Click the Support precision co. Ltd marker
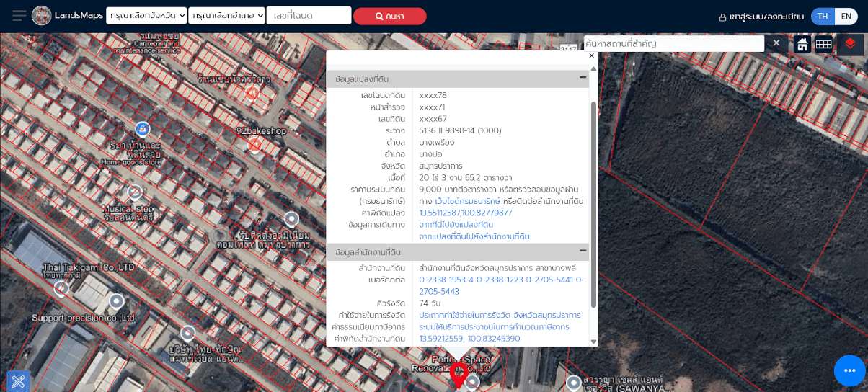This screenshot has height=392, width=868. point(116,300)
